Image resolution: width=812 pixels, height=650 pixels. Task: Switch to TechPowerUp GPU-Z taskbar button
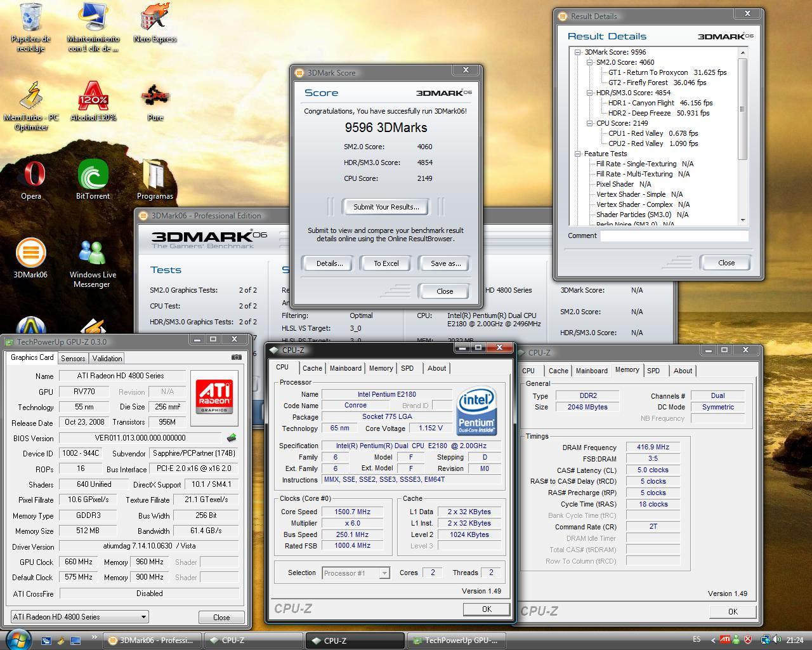pos(457,640)
